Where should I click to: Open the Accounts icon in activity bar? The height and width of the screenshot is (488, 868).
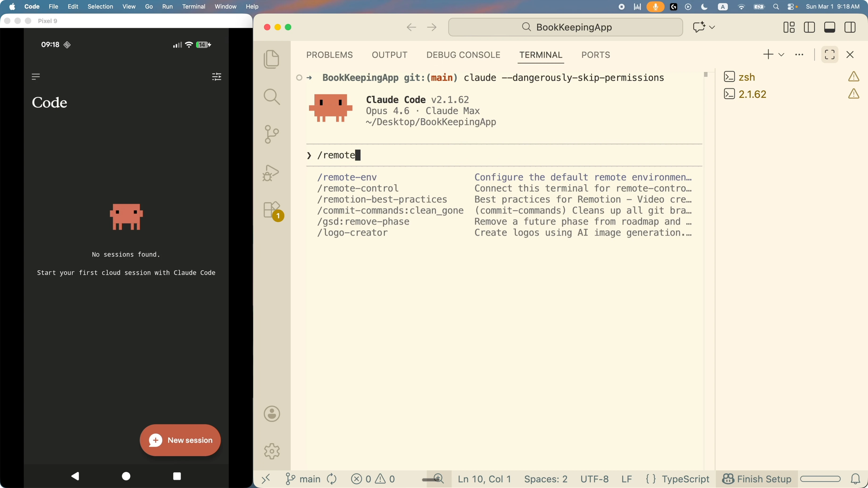(271, 414)
